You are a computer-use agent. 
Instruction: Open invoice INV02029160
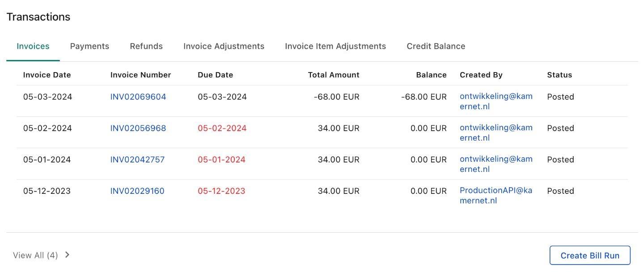pyautogui.click(x=137, y=191)
